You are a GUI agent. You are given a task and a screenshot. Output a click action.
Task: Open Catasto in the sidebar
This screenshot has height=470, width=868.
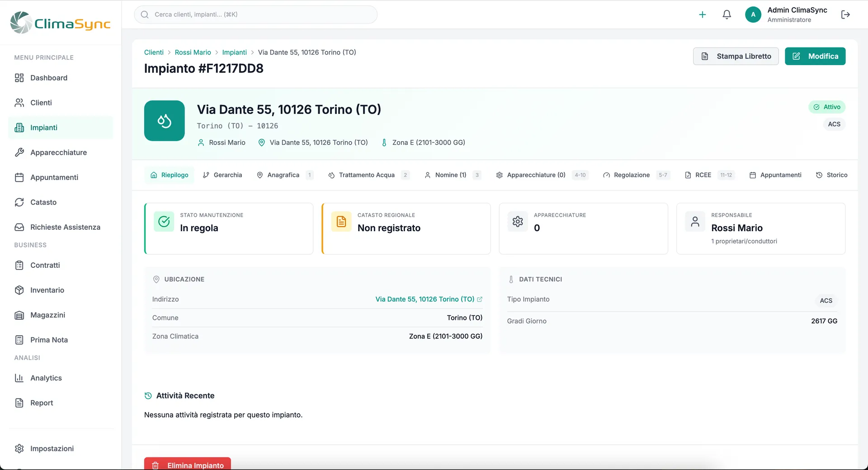point(61,202)
